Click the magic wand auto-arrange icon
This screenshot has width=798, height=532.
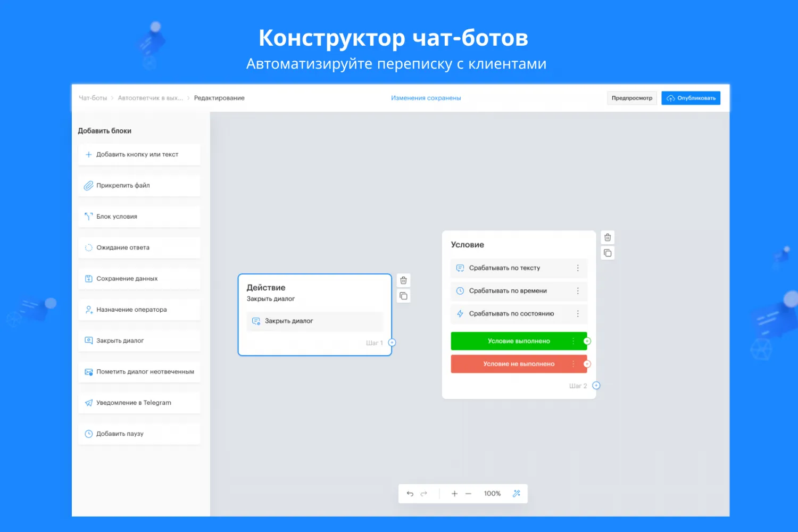click(516, 494)
